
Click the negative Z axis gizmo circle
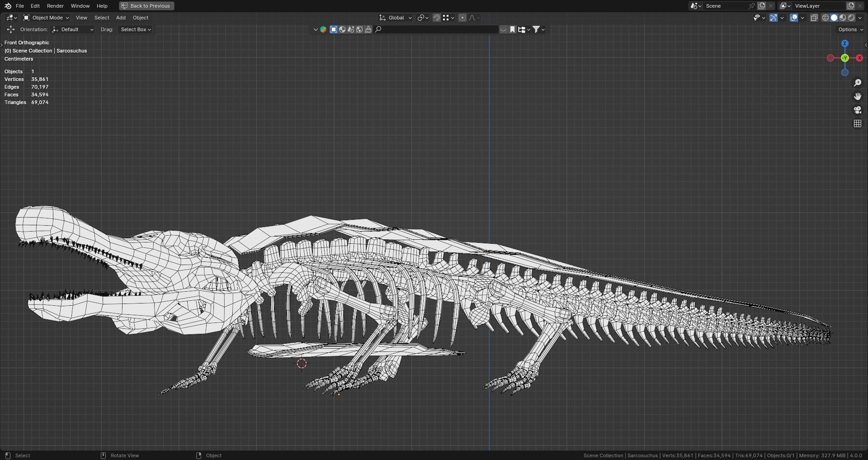(844, 72)
